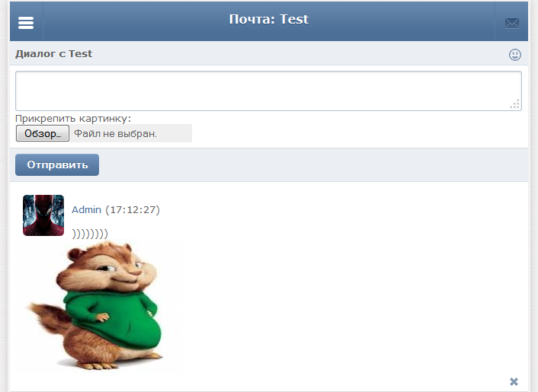Click the 'Диалог с Test' section heading

click(x=53, y=54)
